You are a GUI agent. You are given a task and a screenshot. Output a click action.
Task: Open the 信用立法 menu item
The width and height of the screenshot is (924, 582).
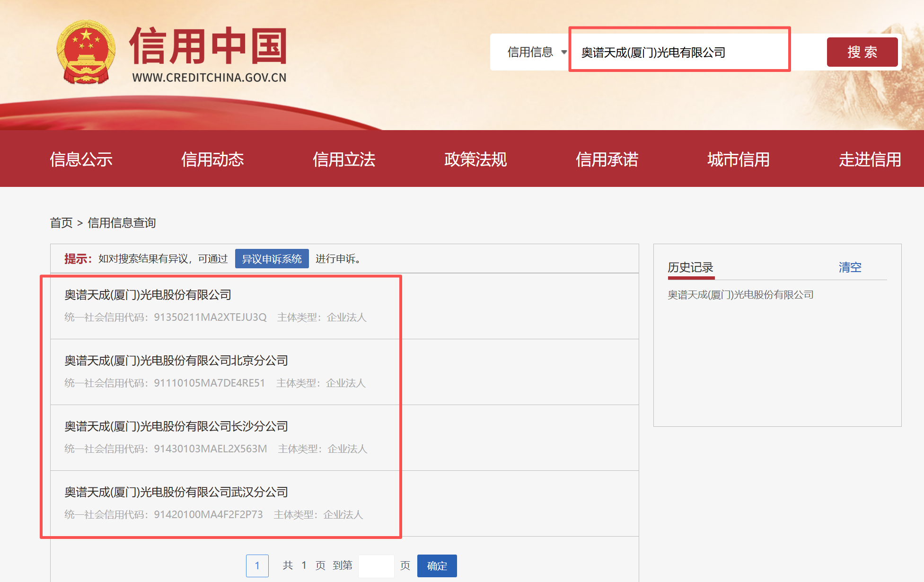344,159
